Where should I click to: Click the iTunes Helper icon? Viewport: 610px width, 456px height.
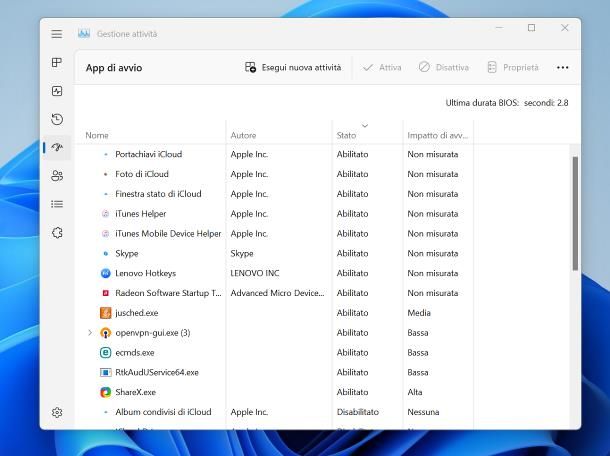tap(105, 214)
